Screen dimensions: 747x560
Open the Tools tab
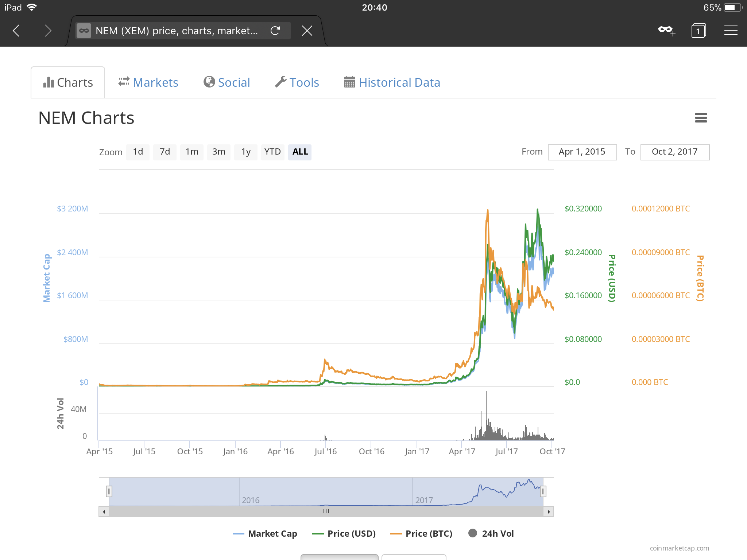pos(297,82)
